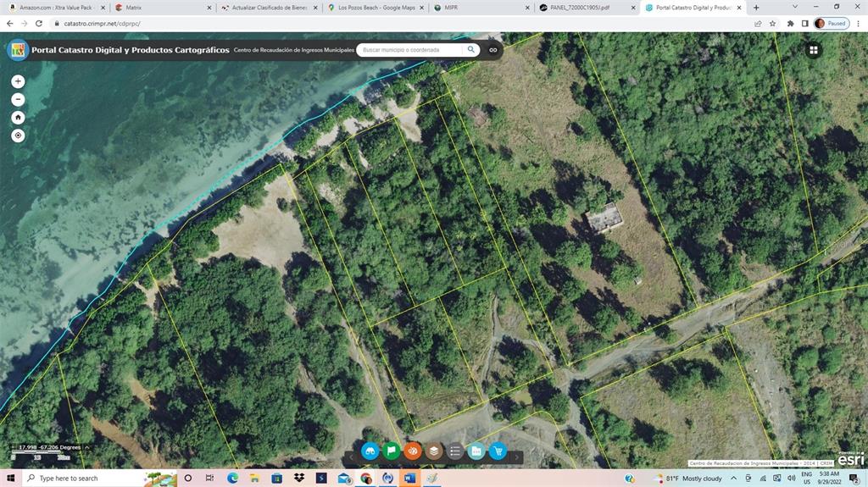Open the green flag widget
This screenshot has height=487, width=868.
coord(392,451)
